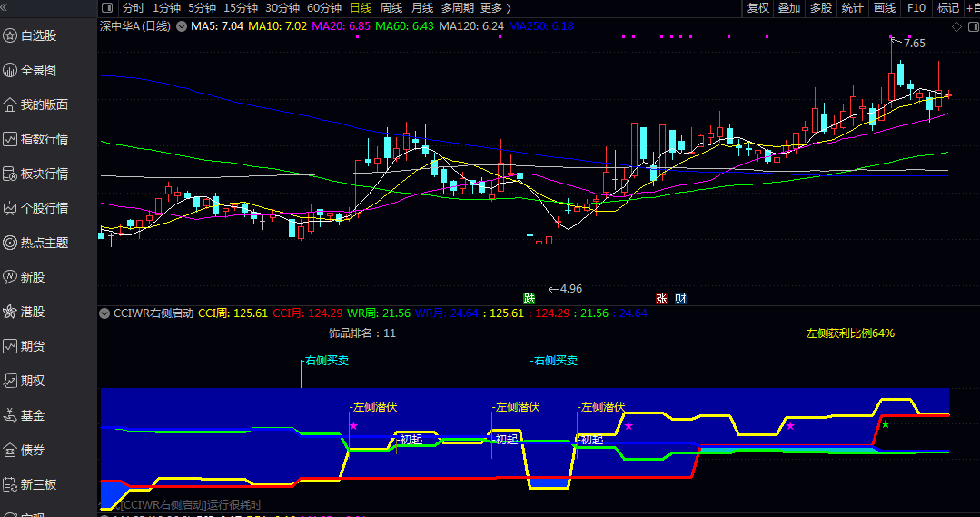Click the WR周: 21.56 readout
This screenshot has height=517, width=980.
point(379,313)
